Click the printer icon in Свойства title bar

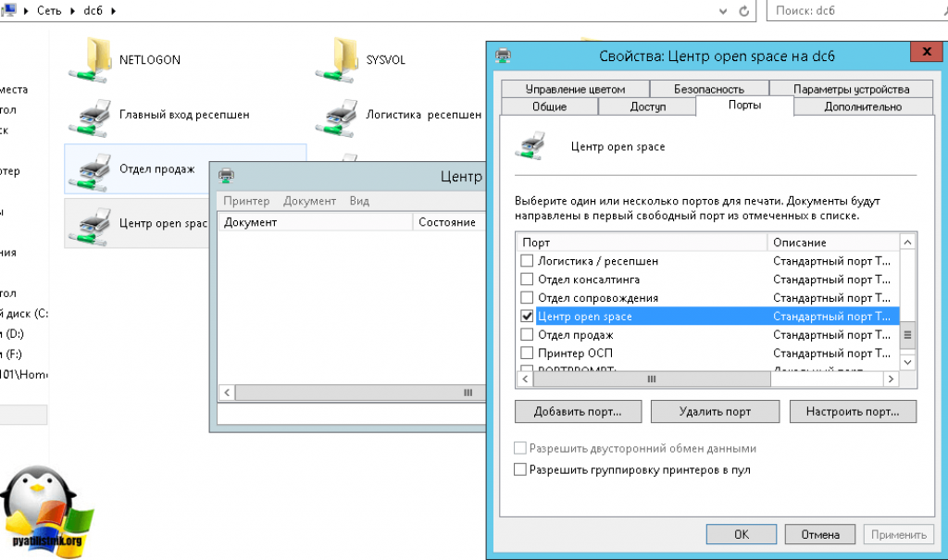pos(503,56)
